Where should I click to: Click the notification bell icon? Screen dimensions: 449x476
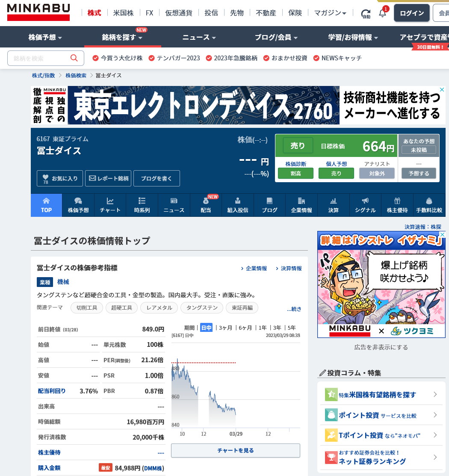pos(382,13)
